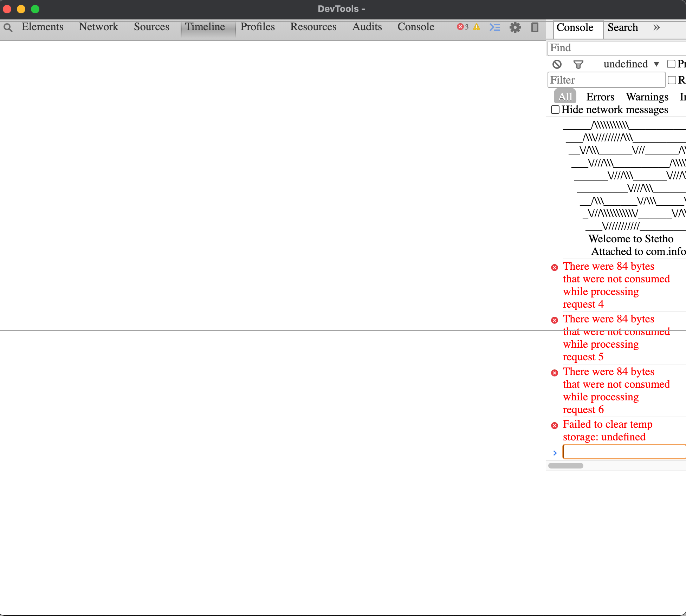
Task: Open the Search drawer tab
Action: [622, 27]
